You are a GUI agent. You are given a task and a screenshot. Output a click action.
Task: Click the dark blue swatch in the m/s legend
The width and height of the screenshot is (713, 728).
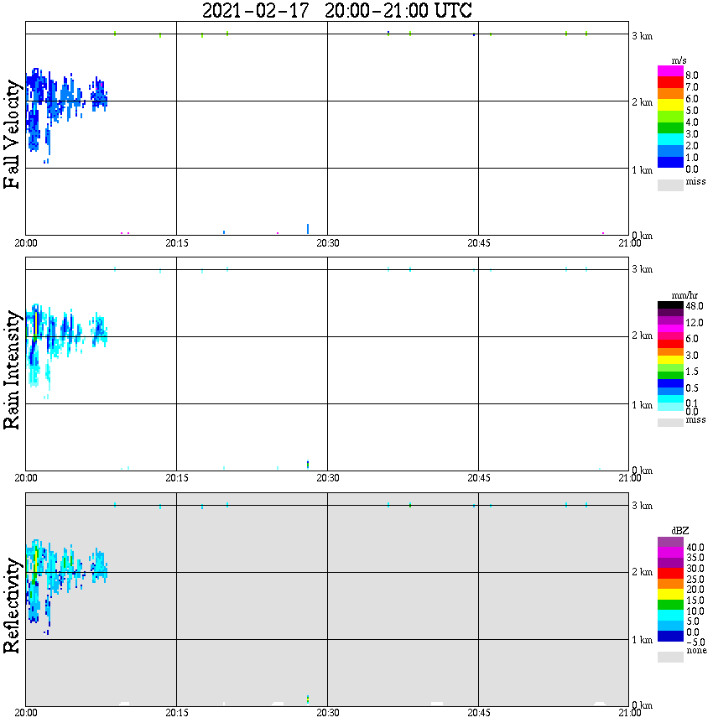[x=670, y=162]
